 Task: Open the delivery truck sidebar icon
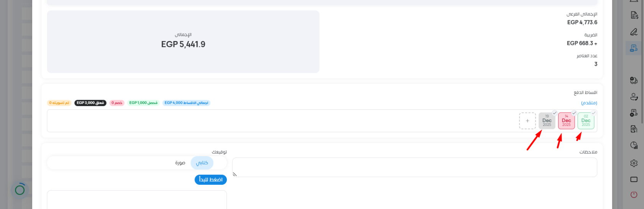point(634,80)
